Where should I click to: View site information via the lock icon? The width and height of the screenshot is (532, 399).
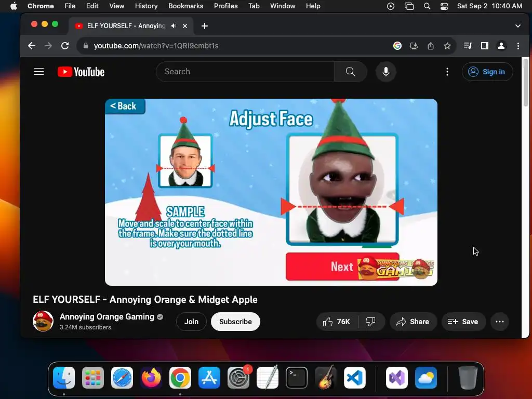pos(86,46)
